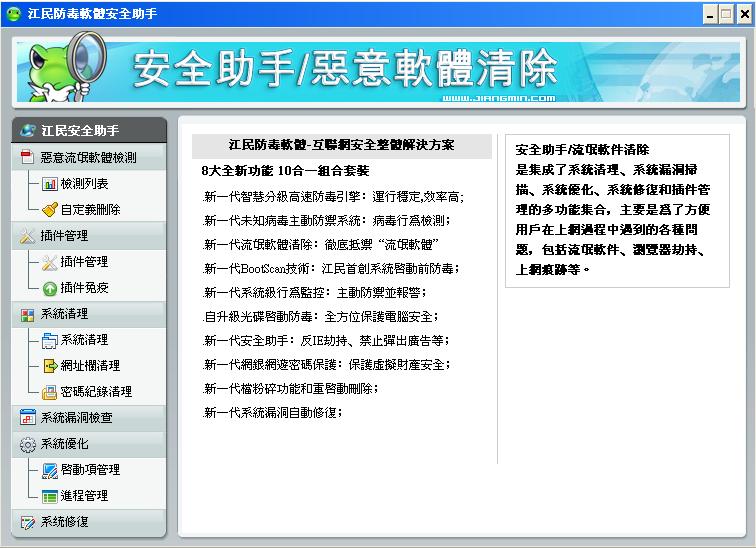Select 網址欄清理 in the sidebar

pyautogui.click(x=90, y=366)
